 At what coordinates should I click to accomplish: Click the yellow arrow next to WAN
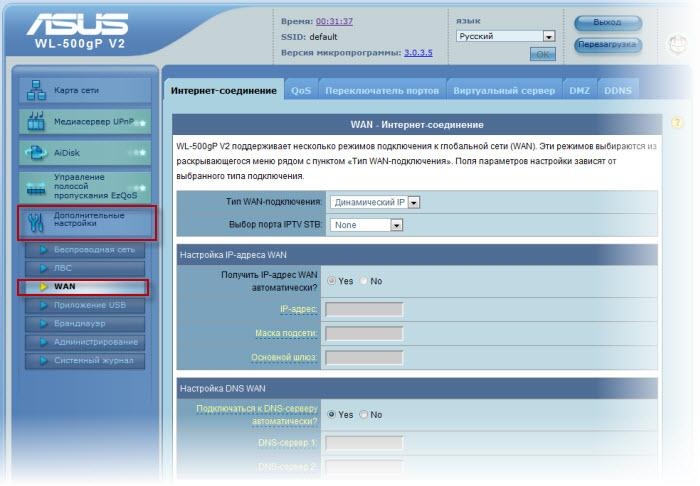coord(43,287)
